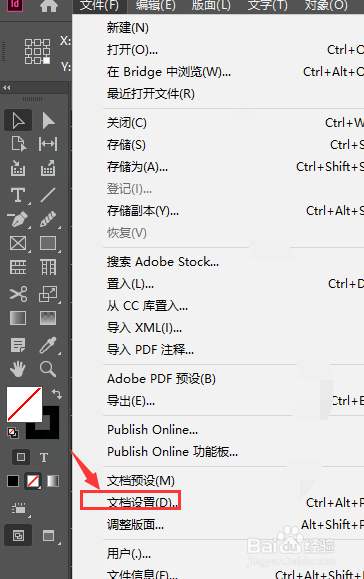Select the Rectangle Frame tool
364x579 pixels.
18,243
